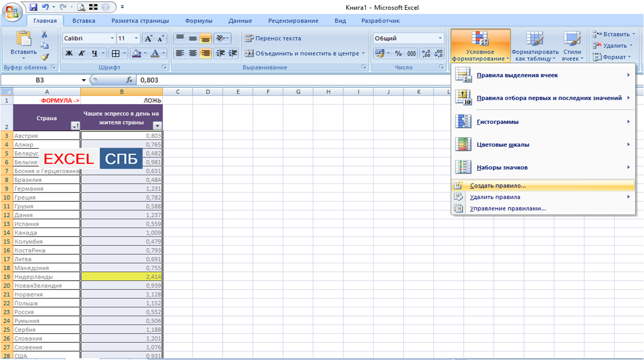Click the Borders icon in the Font group
Screen dimensions: 644x360
pos(116,54)
